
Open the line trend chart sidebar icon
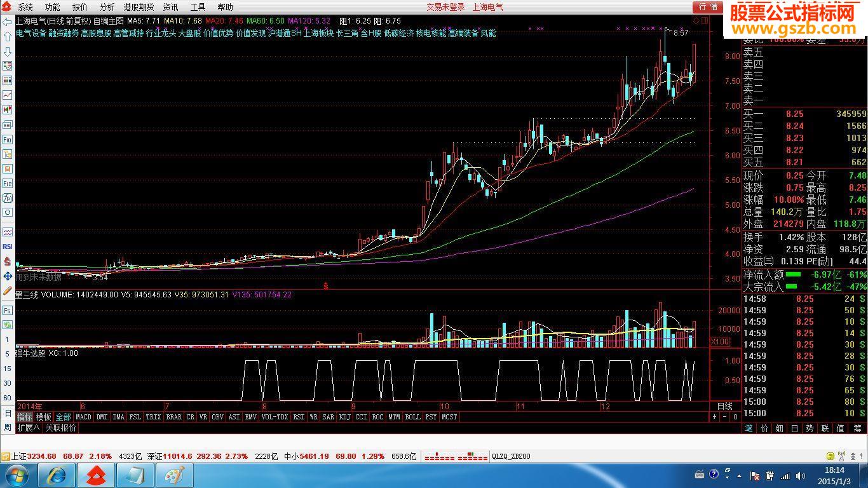8,95
